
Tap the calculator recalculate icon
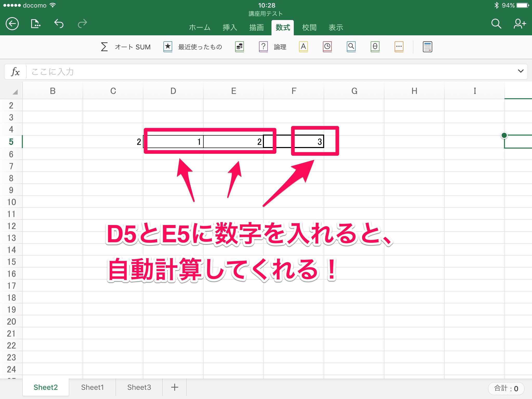coord(427,47)
